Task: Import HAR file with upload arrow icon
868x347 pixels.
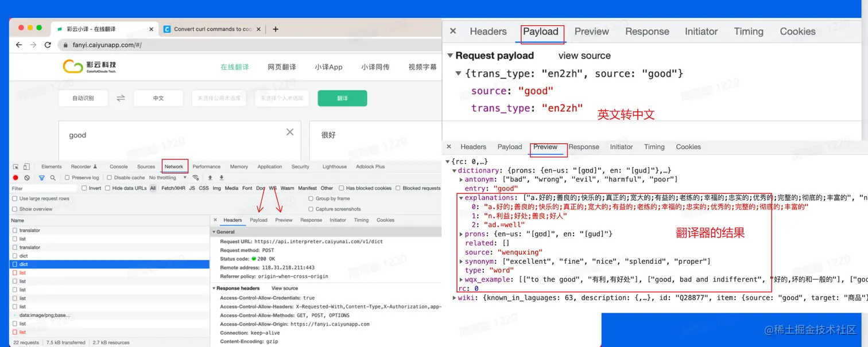Action: (210, 178)
